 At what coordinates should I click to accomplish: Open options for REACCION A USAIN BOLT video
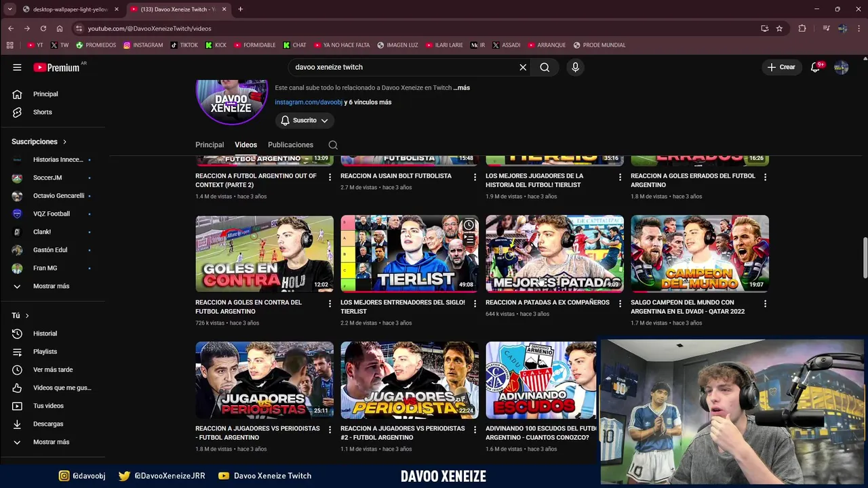[475, 177]
